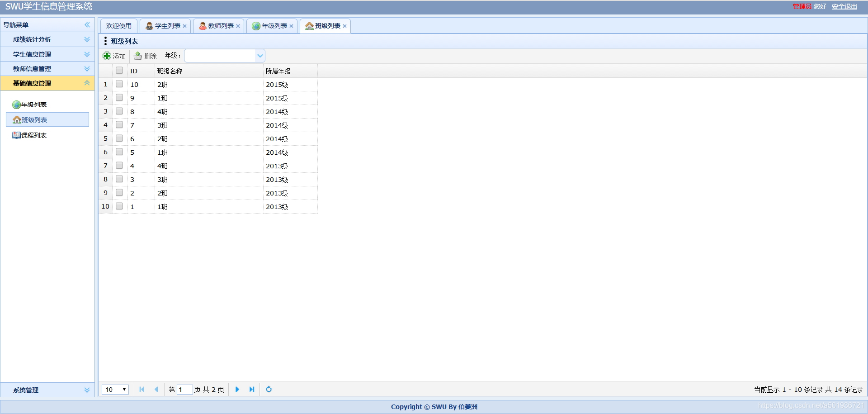
Task: Close the 年级列表 tab
Action: coord(292,26)
